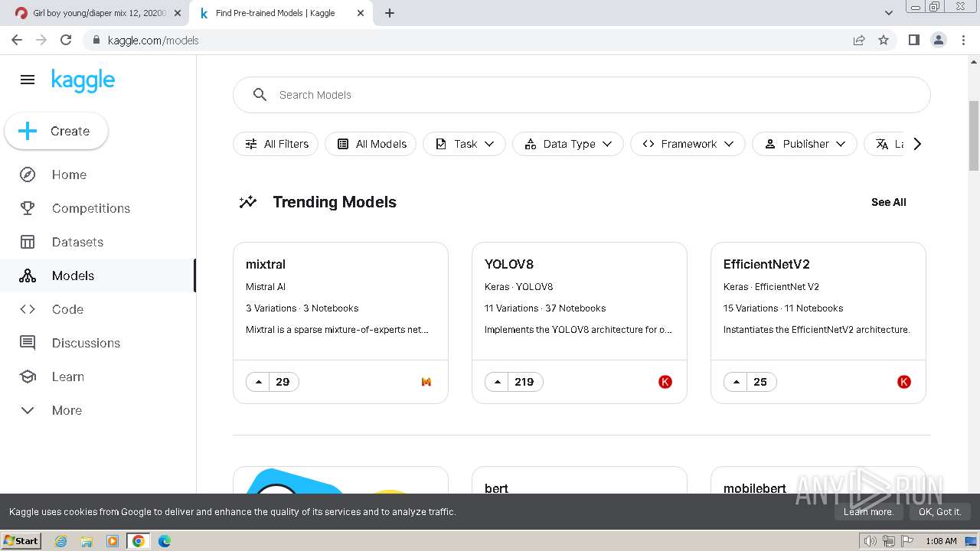Click Keras publisher icon on EfficientNetV2 card
This screenshot has width=980, height=551.
click(x=904, y=382)
